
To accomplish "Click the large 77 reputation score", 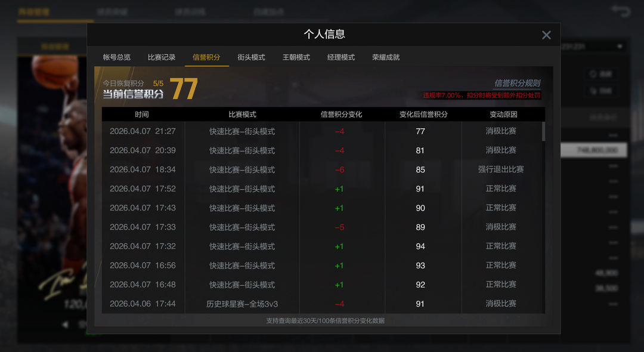I will [184, 89].
